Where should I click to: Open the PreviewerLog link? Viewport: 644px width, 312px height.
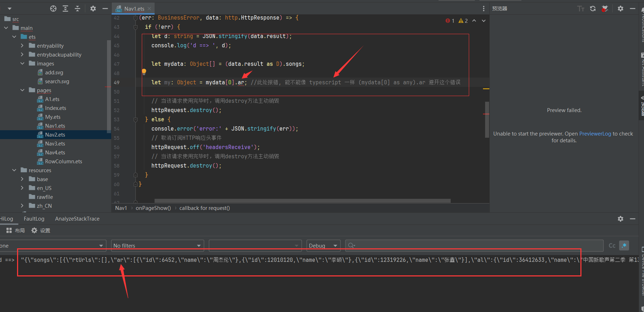(x=595, y=134)
